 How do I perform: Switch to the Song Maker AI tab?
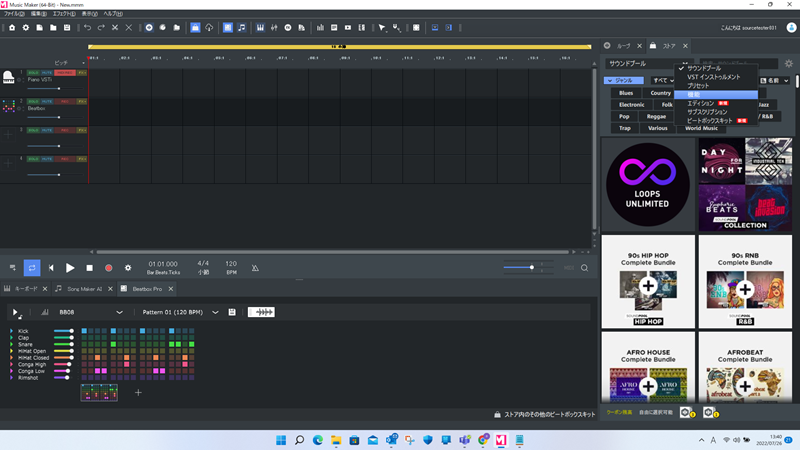[84, 288]
